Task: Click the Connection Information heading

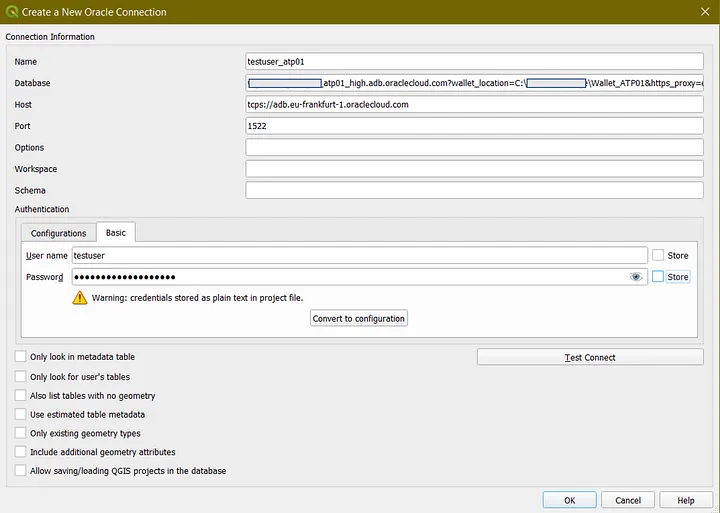Action: (50, 37)
